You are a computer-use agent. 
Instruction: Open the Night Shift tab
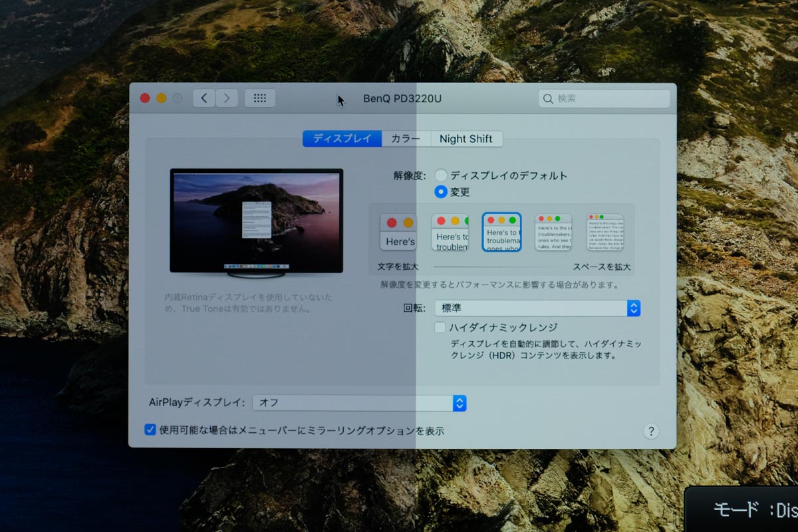pos(466,139)
